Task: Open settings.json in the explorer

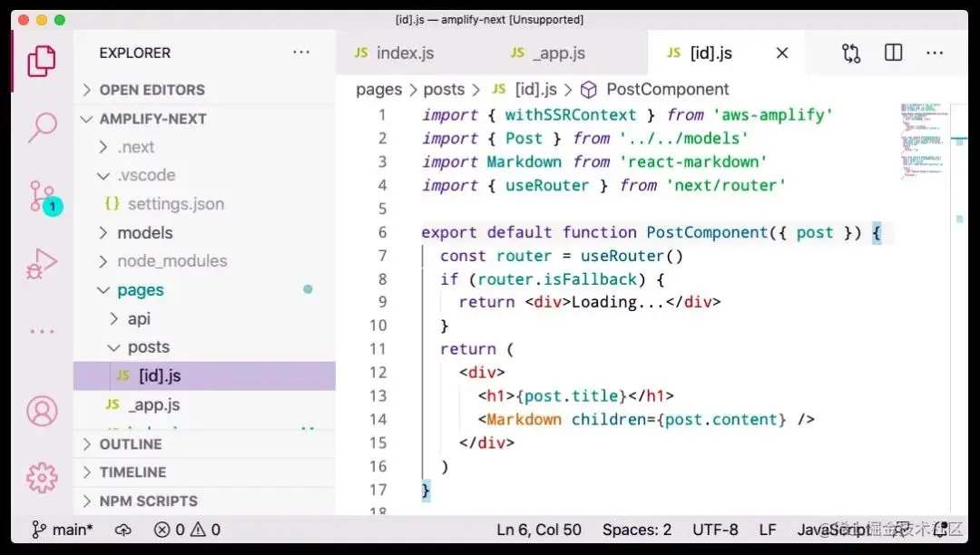Action: tap(204, 203)
